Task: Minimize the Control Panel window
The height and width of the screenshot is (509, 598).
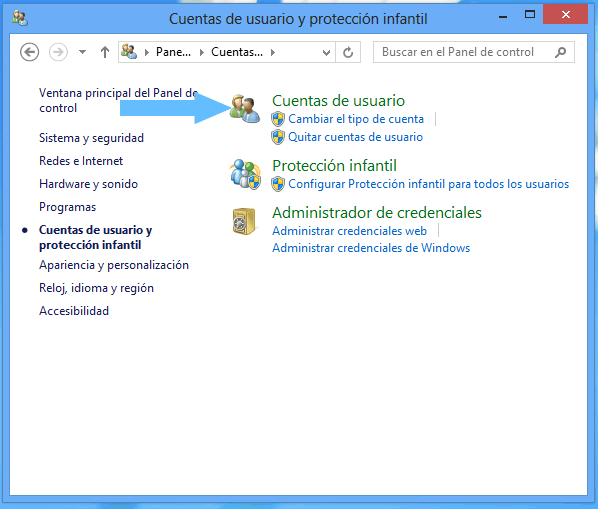Action: click(503, 16)
